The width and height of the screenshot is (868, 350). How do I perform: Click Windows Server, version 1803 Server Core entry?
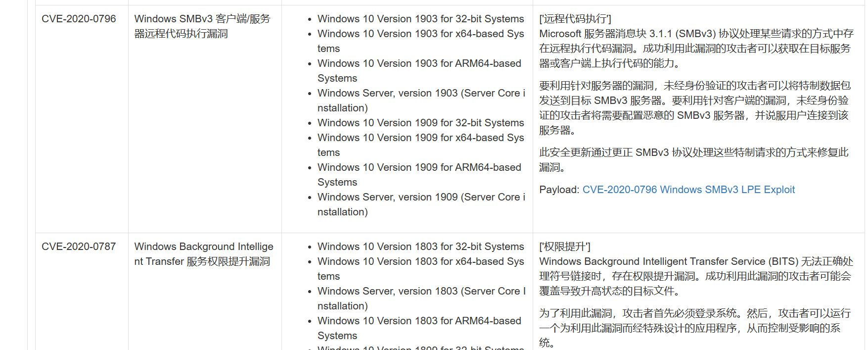[x=421, y=291]
